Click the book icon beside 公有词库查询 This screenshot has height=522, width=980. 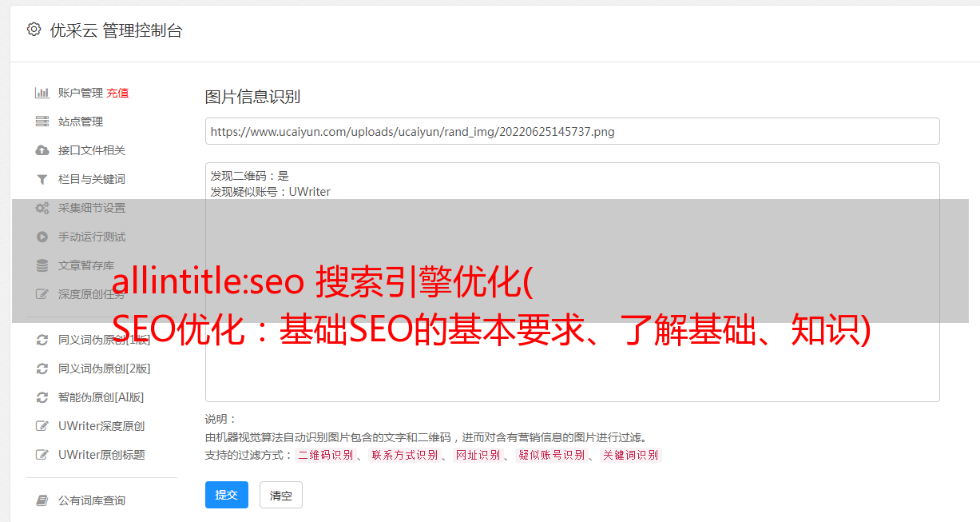pos(42,500)
